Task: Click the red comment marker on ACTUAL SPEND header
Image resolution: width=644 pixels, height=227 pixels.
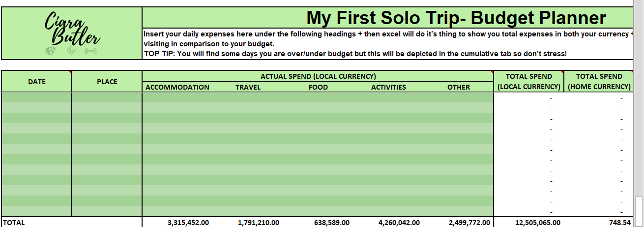Action: click(x=491, y=72)
